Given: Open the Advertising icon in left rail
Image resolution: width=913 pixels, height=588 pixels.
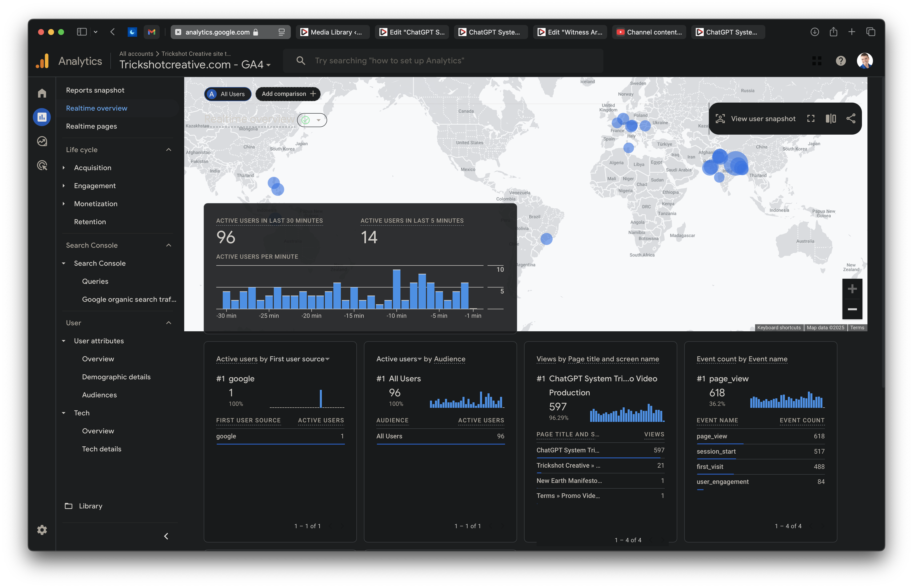Looking at the screenshot, I should click(42, 165).
